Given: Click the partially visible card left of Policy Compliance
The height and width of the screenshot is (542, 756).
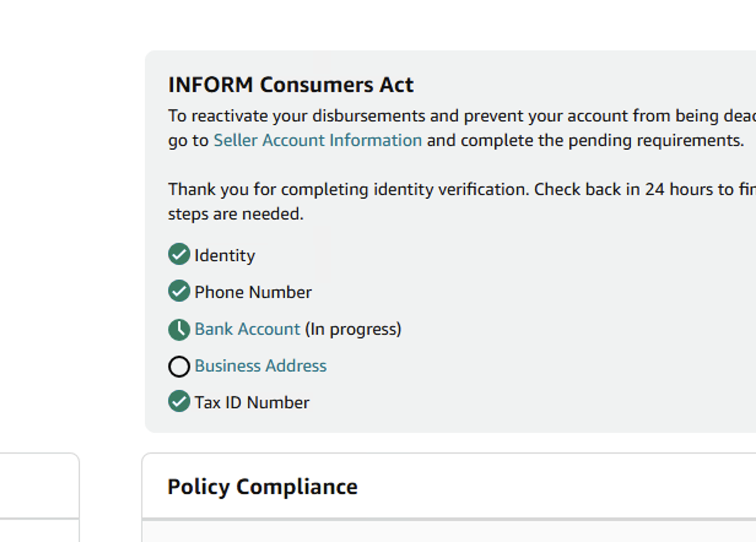Looking at the screenshot, I should click(39, 497).
